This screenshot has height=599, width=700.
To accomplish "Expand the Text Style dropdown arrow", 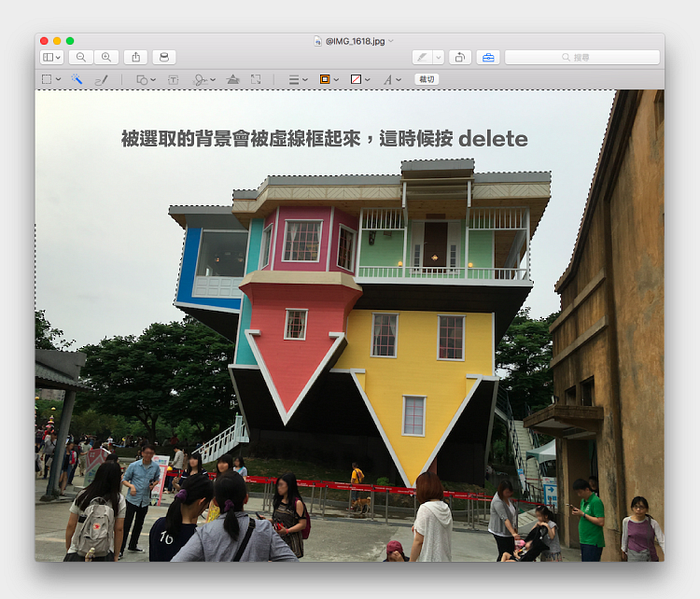I will click(399, 80).
